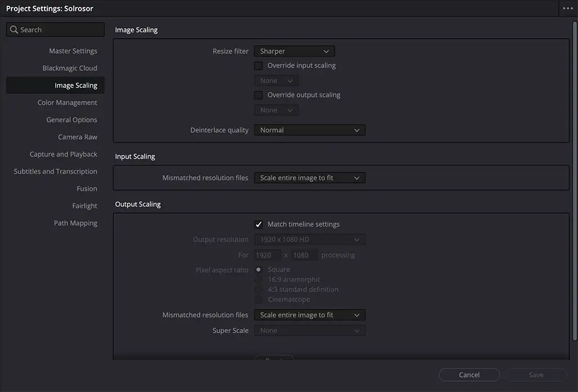This screenshot has height=392, width=578.
Task: Uncheck Match timeline settings
Action: pos(258,224)
